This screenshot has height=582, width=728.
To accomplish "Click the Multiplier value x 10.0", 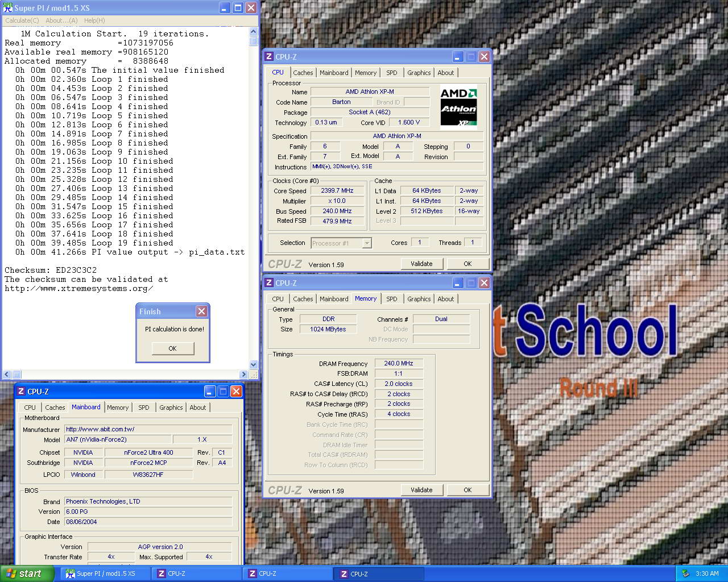I will tap(337, 201).
